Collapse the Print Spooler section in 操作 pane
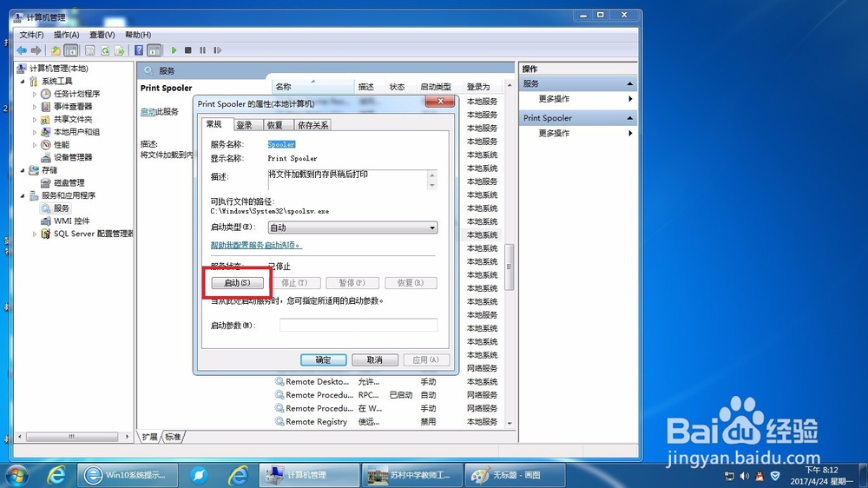The height and width of the screenshot is (488, 868). pos(629,118)
